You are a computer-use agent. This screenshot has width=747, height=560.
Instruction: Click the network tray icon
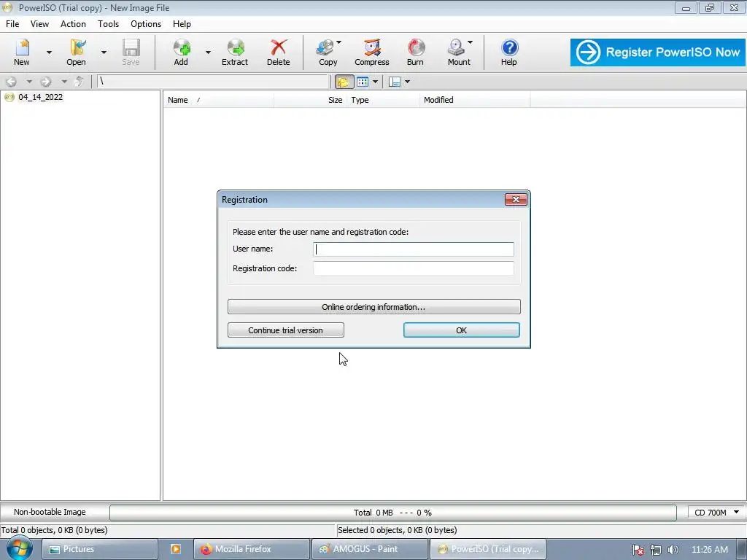(x=656, y=550)
